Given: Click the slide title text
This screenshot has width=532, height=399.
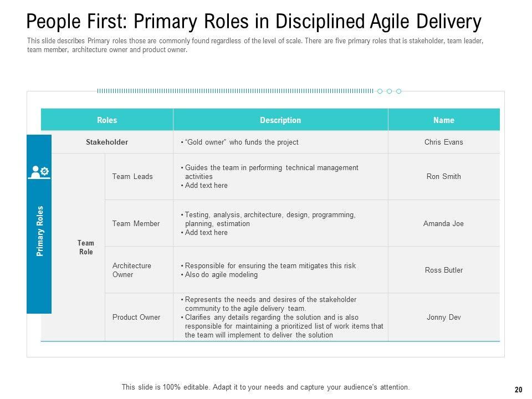Looking at the screenshot, I should coord(254,22).
